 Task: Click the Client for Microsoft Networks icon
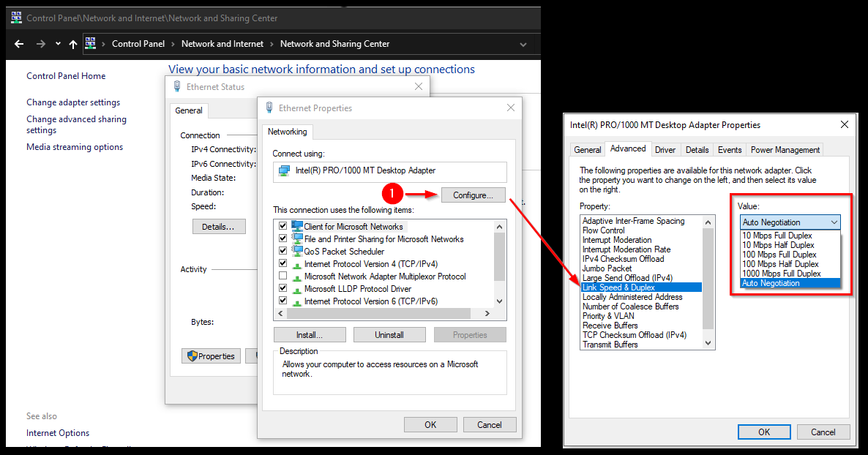tap(297, 226)
